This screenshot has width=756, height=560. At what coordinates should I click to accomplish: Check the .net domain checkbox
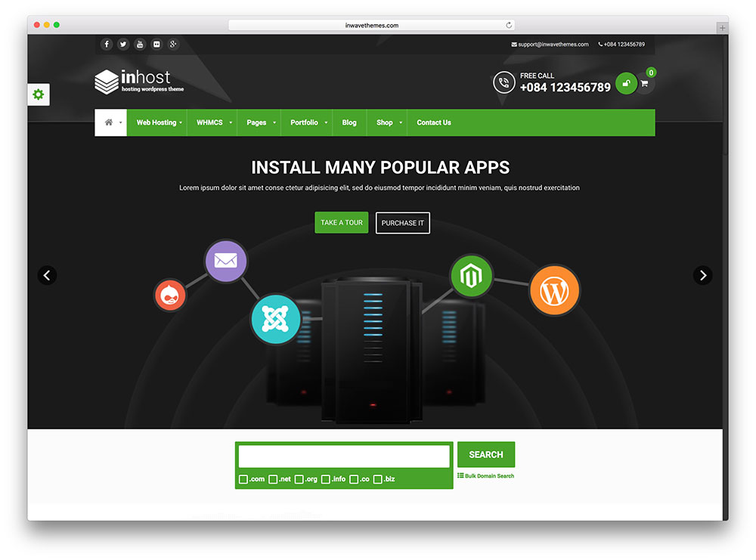pyautogui.click(x=273, y=479)
